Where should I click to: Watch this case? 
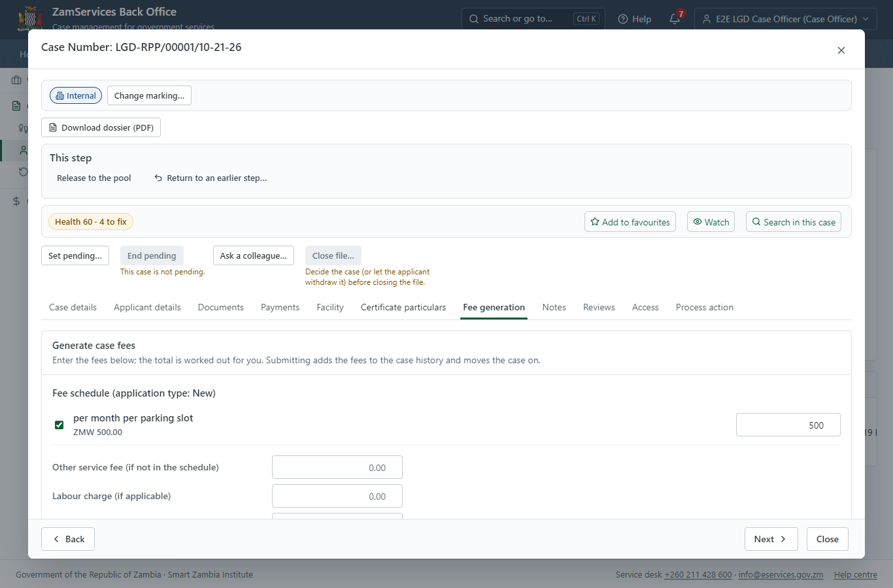point(711,221)
